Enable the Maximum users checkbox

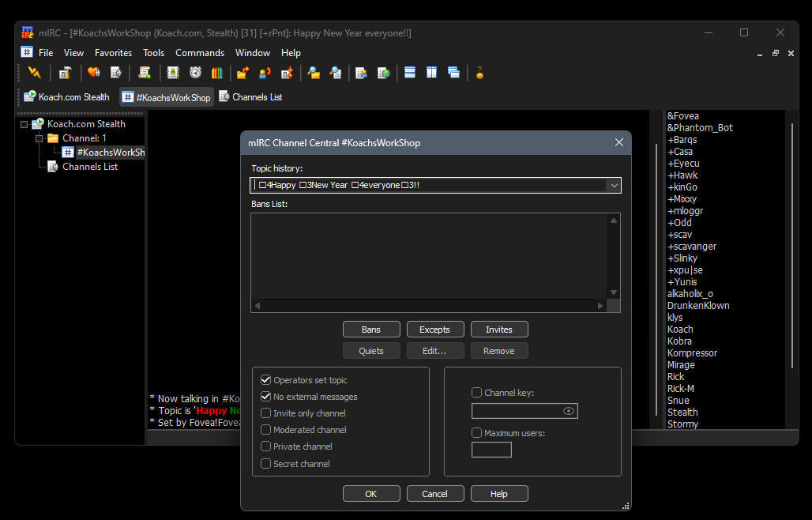click(476, 433)
